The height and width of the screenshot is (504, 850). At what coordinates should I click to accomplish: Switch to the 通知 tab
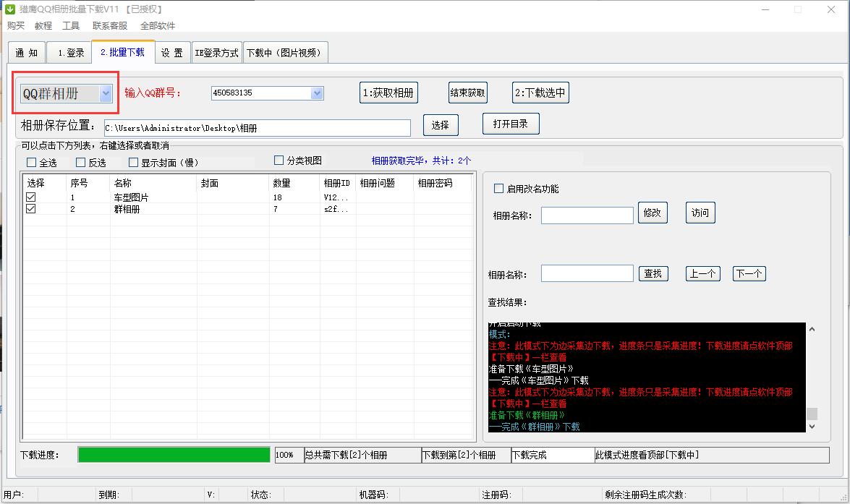[x=27, y=53]
